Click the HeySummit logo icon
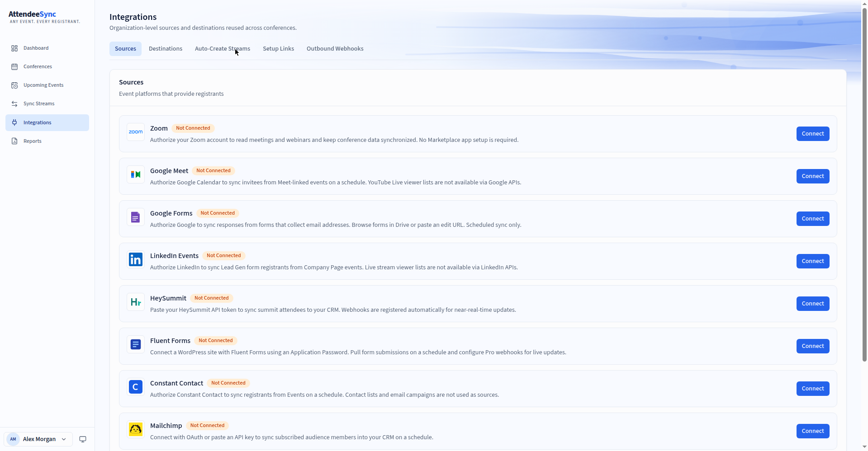Screen dimensions: 868x451 tap(136, 302)
